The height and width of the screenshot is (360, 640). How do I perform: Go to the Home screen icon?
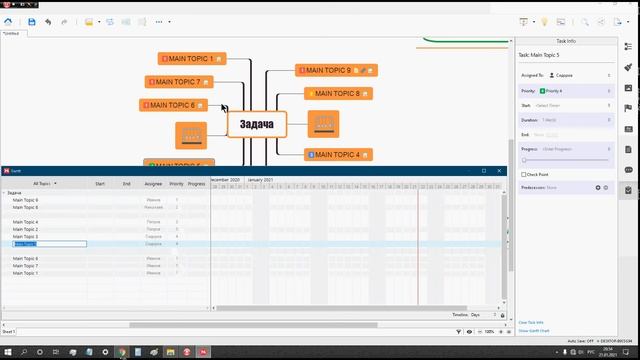pos(8,22)
